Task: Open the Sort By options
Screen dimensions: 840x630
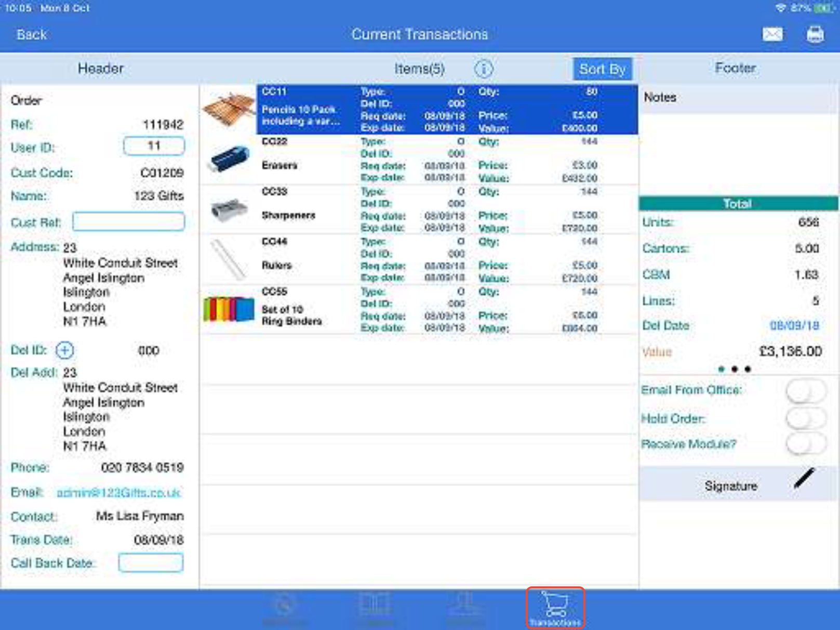Action: [602, 69]
